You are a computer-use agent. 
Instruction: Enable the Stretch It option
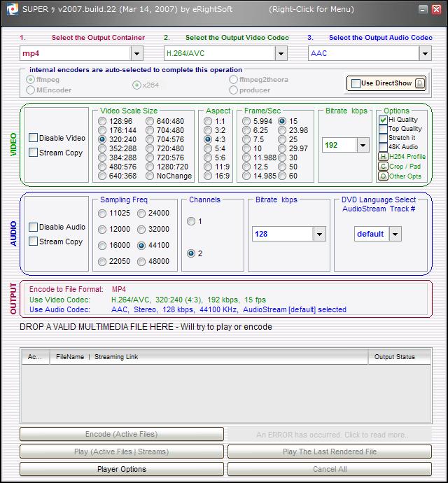tap(383, 138)
